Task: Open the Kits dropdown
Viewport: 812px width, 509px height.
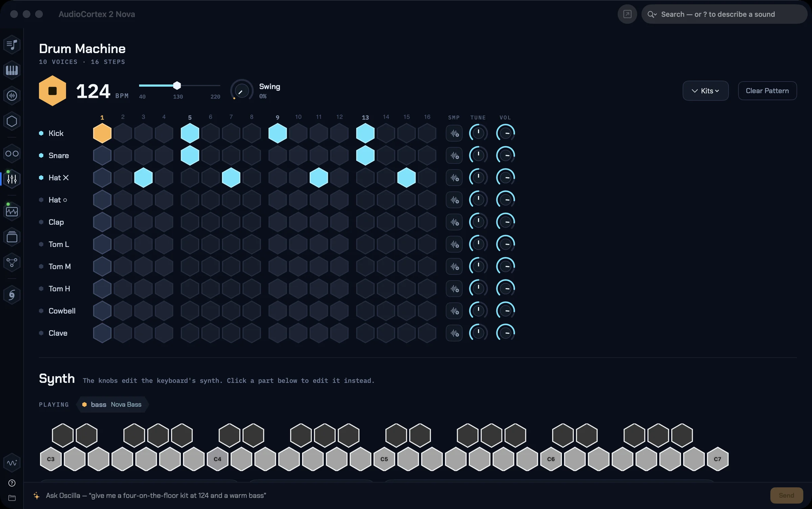Action: [x=705, y=91]
